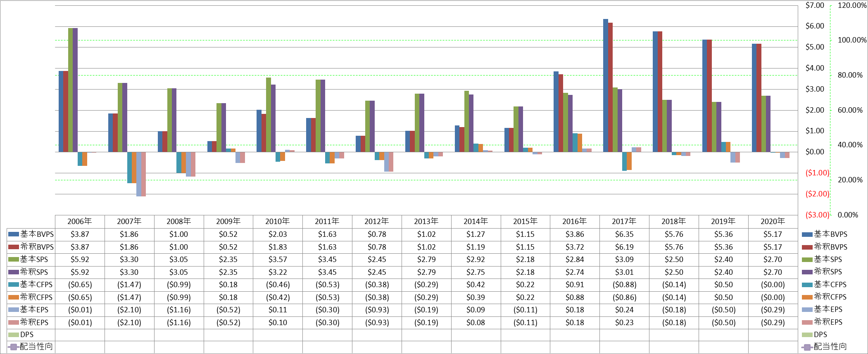Select the 2019年 column header
This screenshot has height=354, width=868.
(723, 222)
